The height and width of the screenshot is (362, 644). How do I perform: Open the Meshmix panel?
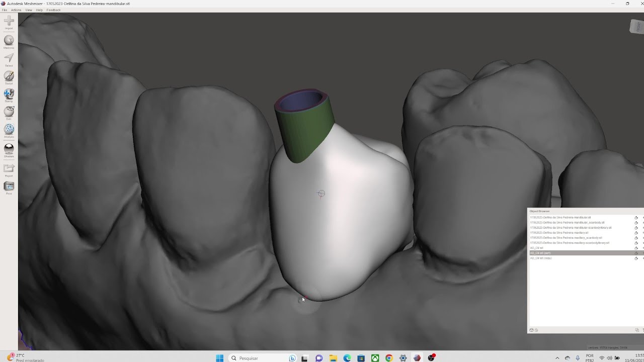click(x=9, y=42)
